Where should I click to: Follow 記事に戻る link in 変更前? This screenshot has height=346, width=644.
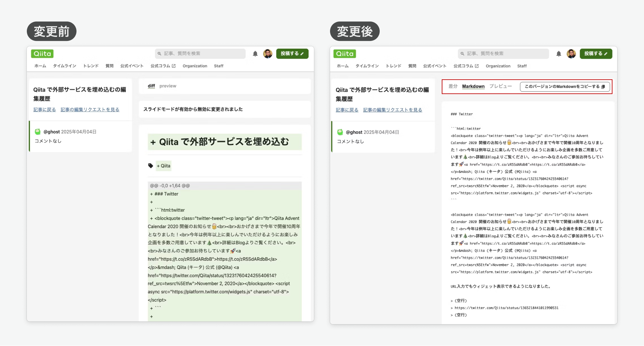tap(45, 110)
